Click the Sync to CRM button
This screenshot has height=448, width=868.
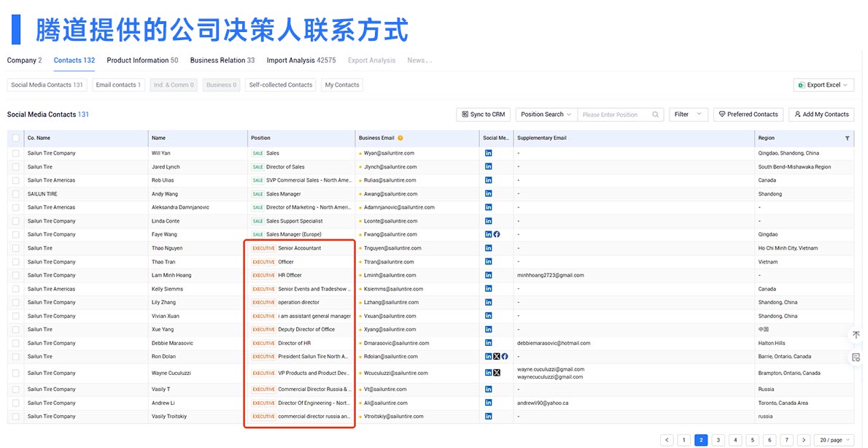[x=484, y=115]
